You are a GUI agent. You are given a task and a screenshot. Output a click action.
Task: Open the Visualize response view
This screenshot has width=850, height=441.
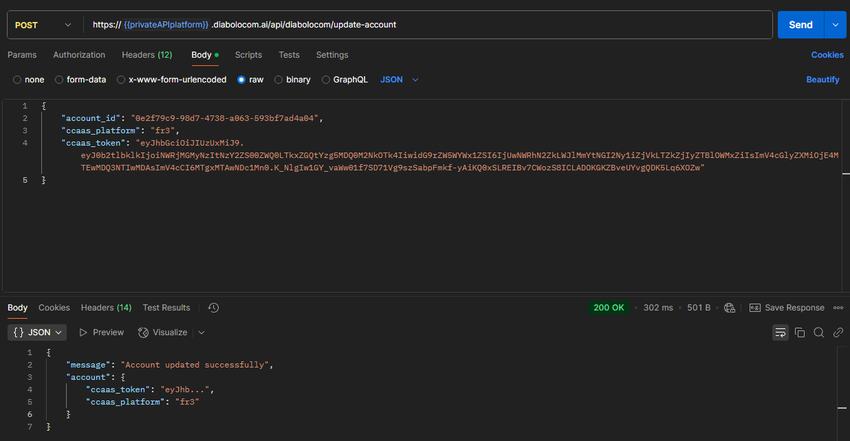(x=163, y=332)
